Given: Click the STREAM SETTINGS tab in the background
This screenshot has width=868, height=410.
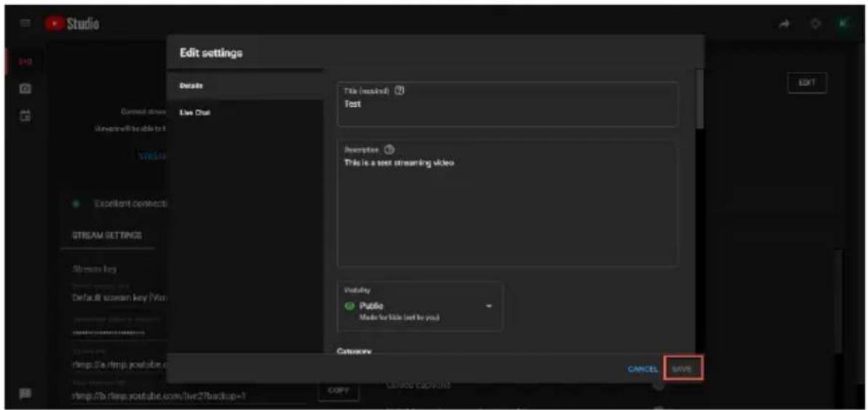Looking at the screenshot, I should pyautogui.click(x=107, y=236).
